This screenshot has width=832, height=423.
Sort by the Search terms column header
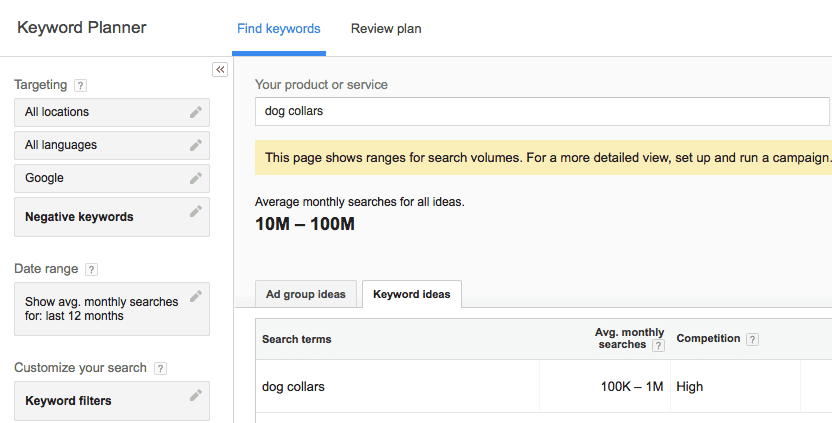point(297,339)
